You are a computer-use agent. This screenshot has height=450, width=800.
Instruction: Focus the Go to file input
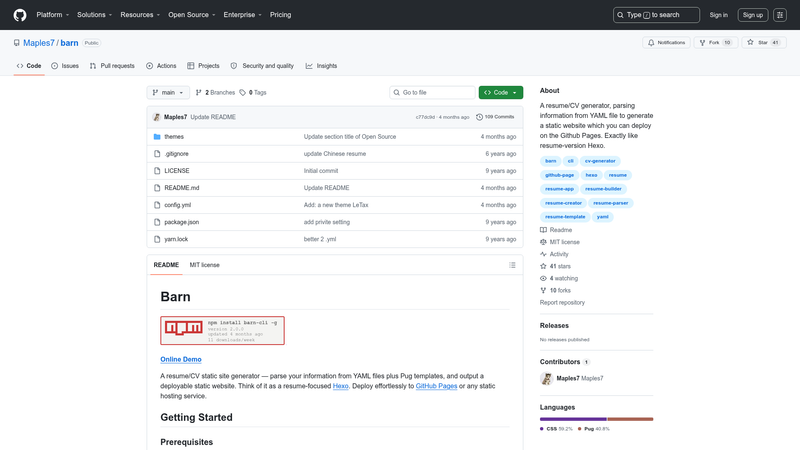pyautogui.click(x=432, y=92)
